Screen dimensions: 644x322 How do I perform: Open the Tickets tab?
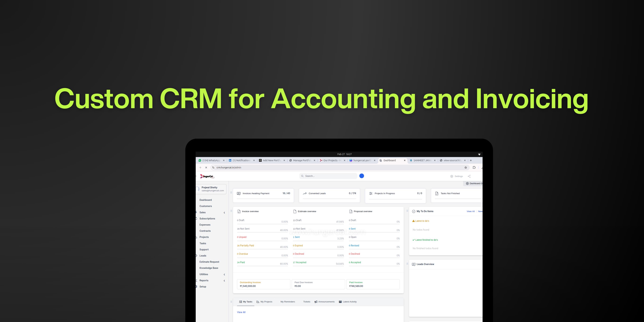tap(307, 302)
